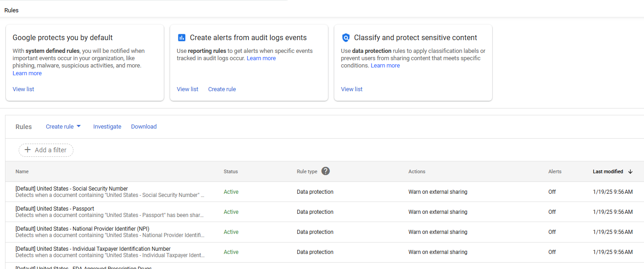This screenshot has height=269, width=644.
Task: Click the data protection shield icon
Action: (x=346, y=38)
